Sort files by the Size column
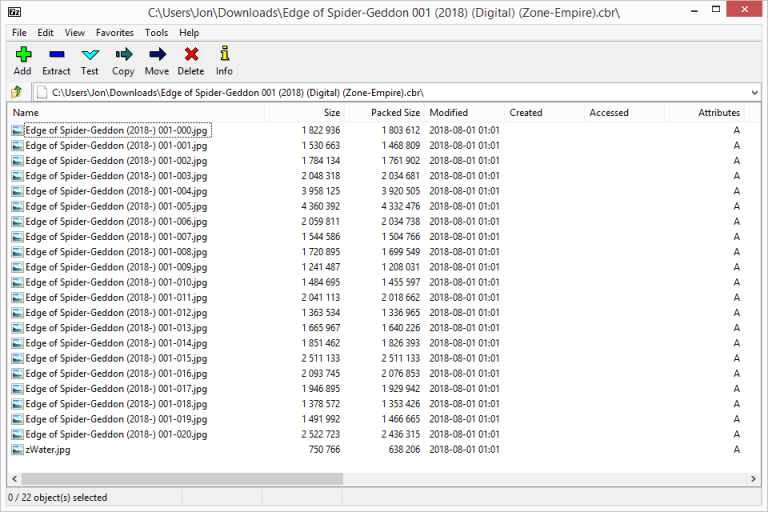The height and width of the screenshot is (512, 768). point(305,113)
